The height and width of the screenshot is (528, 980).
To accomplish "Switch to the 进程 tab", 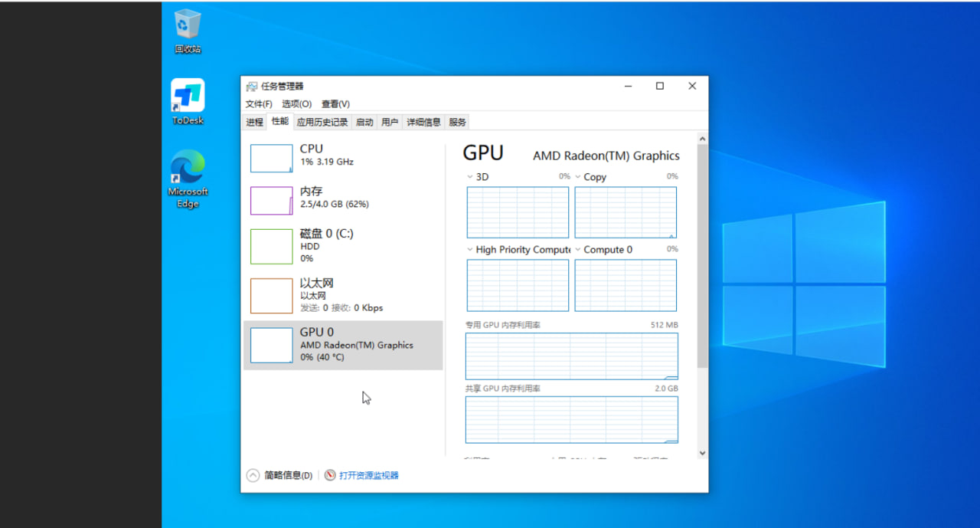I will click(x=254, y=122).
